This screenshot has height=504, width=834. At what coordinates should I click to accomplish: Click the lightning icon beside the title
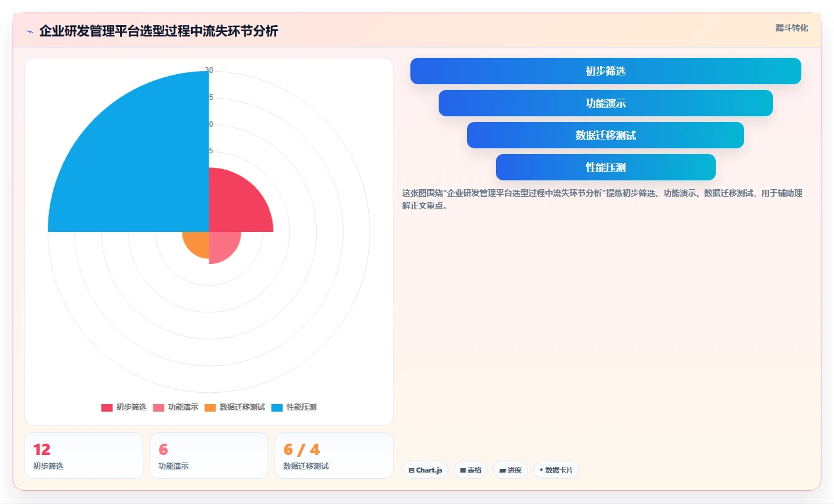[x=30, y=31]
